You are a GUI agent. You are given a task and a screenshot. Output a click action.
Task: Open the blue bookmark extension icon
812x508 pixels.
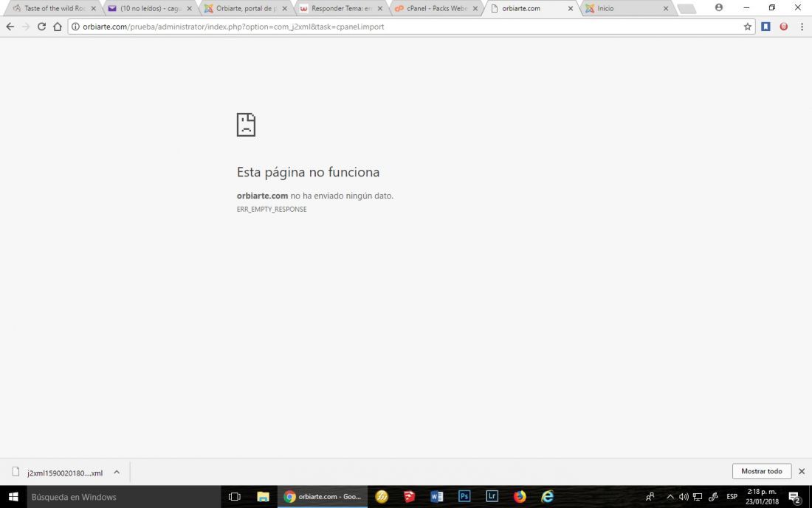tap(766, 27)
